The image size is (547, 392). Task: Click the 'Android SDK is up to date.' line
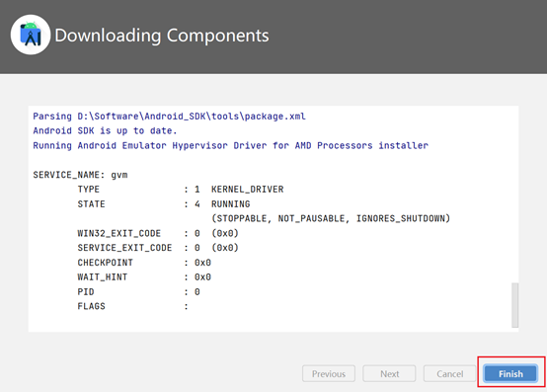pyautogui.click(x=105, y=130)
